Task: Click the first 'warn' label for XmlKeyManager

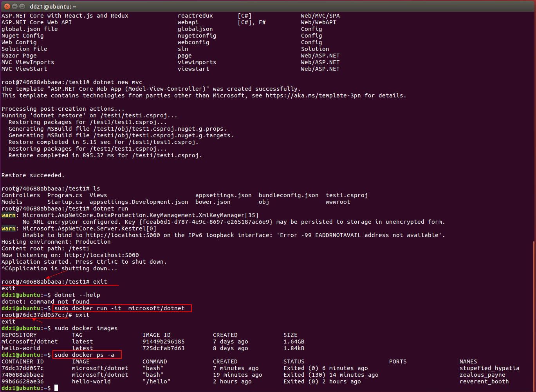Action: [9, 215]
